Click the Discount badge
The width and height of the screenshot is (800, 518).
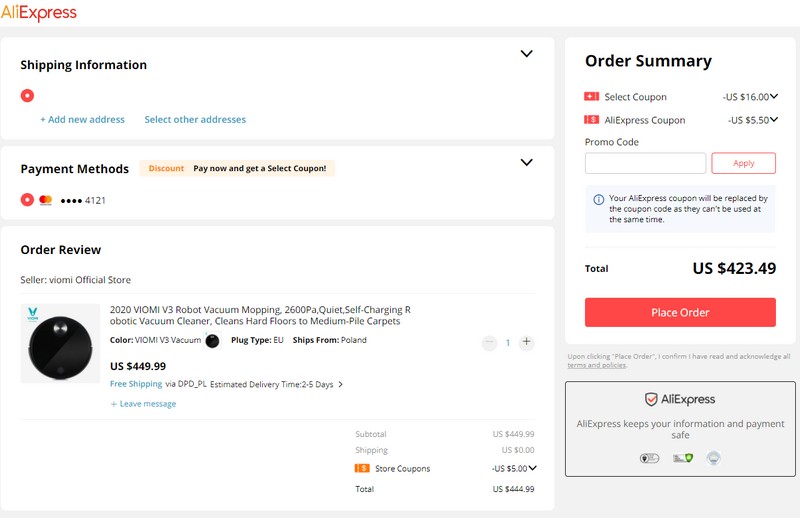pos(166,168)
